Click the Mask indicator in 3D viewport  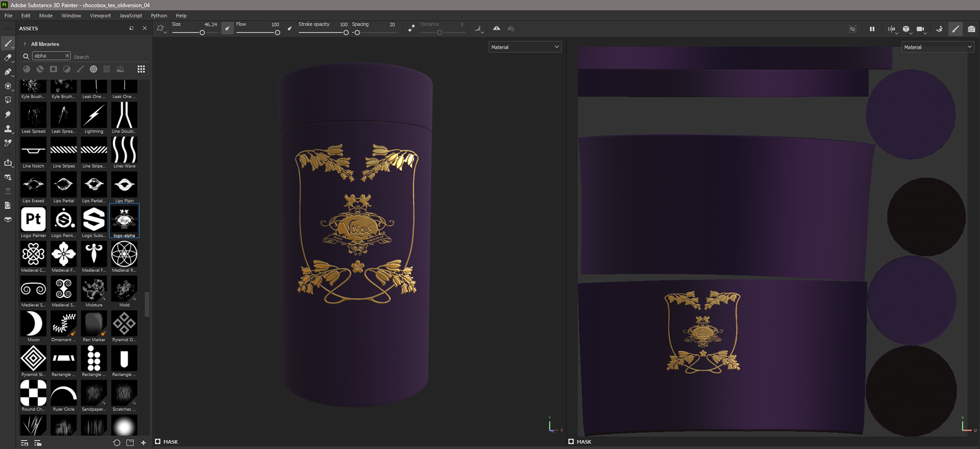[x=166, y=441]
